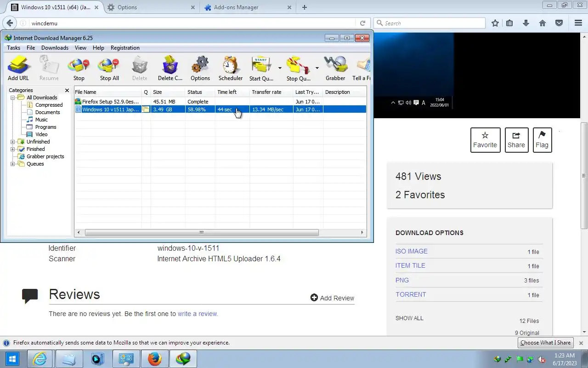Open IDM icon in the taskbar

coord(183,359)
